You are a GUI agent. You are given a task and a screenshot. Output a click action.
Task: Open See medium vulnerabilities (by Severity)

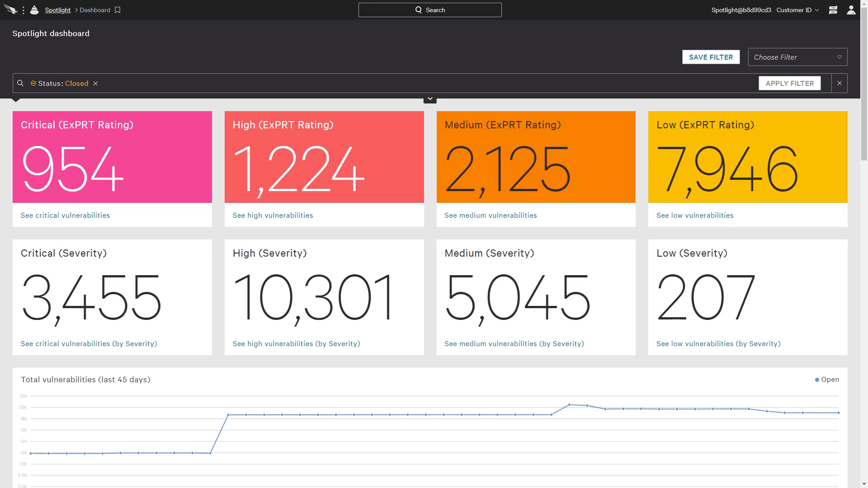[514, 344]
